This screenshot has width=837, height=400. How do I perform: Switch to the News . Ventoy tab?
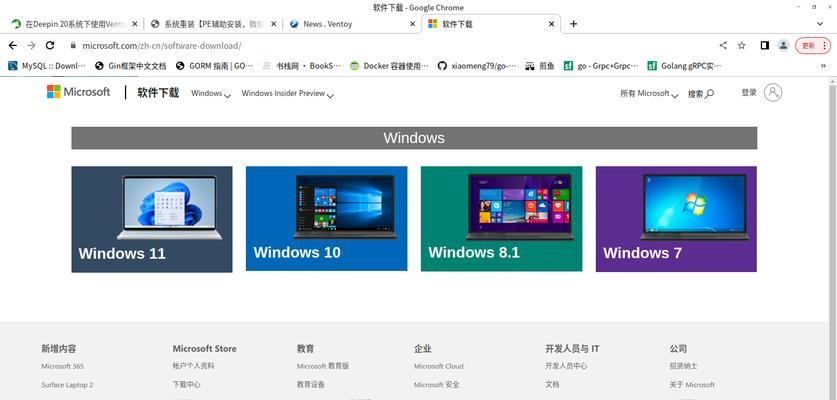pos(351,24)
